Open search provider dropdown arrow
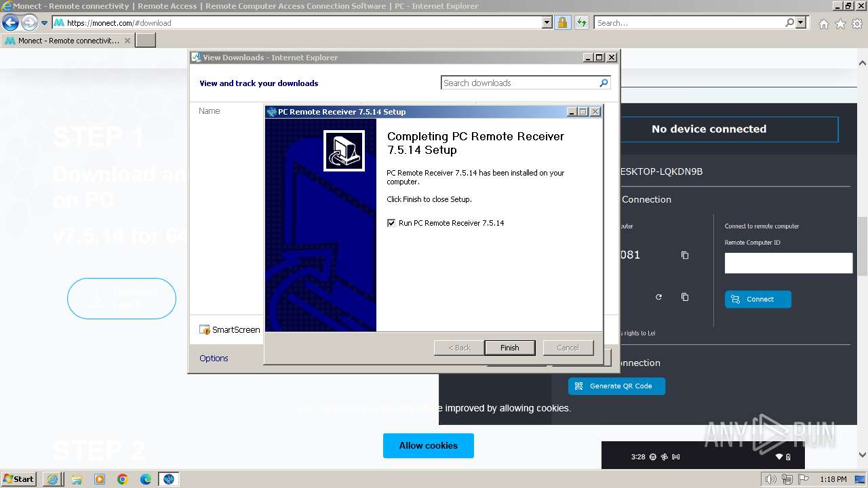The image size is (868, 488). click(x=802, y=23)
